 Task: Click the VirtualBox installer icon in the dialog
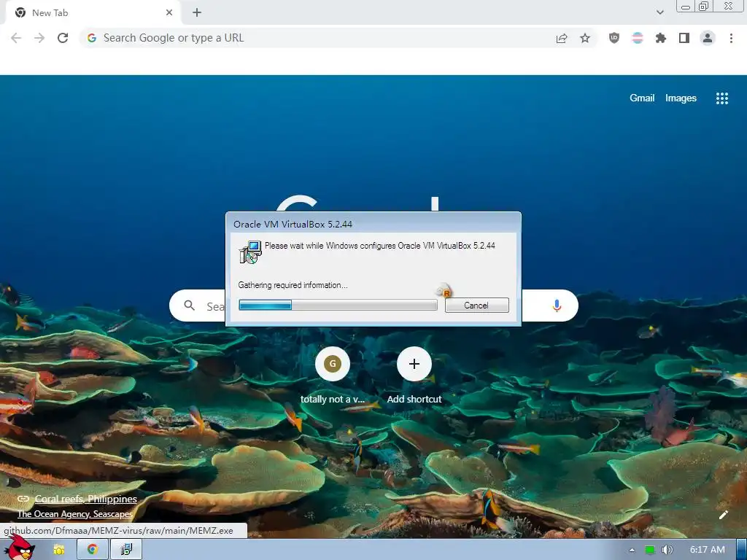(250, 252)
